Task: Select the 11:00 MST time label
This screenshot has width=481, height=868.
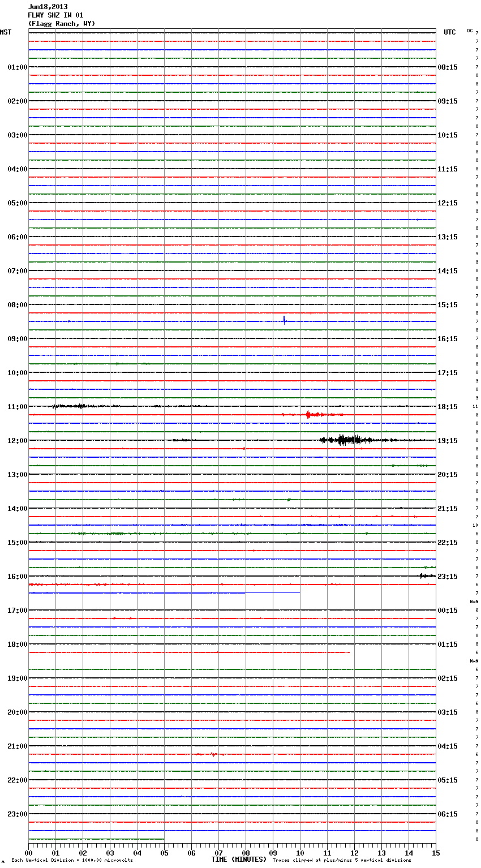Action: click(17, 407)
